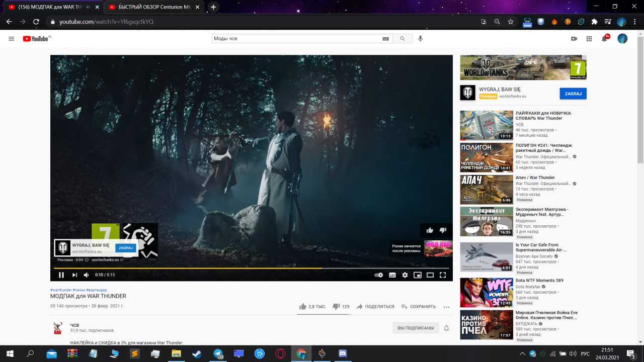This screenshot has height=362, width=644.
Task: Open a new browser tab
Action: [x=213, y=7]
